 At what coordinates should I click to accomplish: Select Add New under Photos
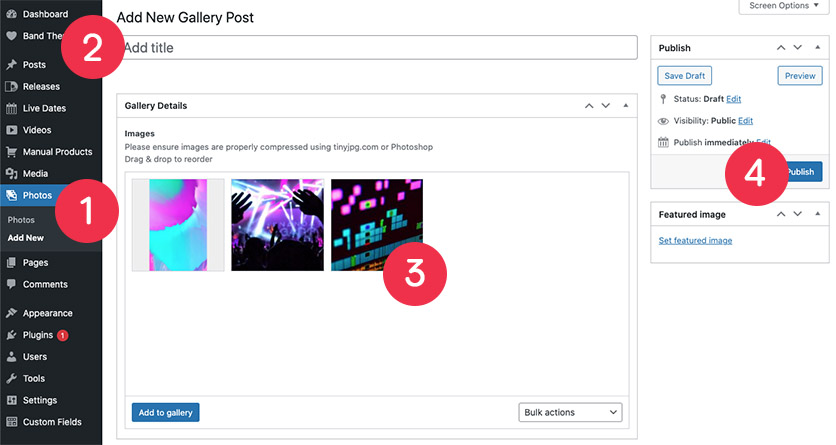pyautogui.click(x=26, y=238)
